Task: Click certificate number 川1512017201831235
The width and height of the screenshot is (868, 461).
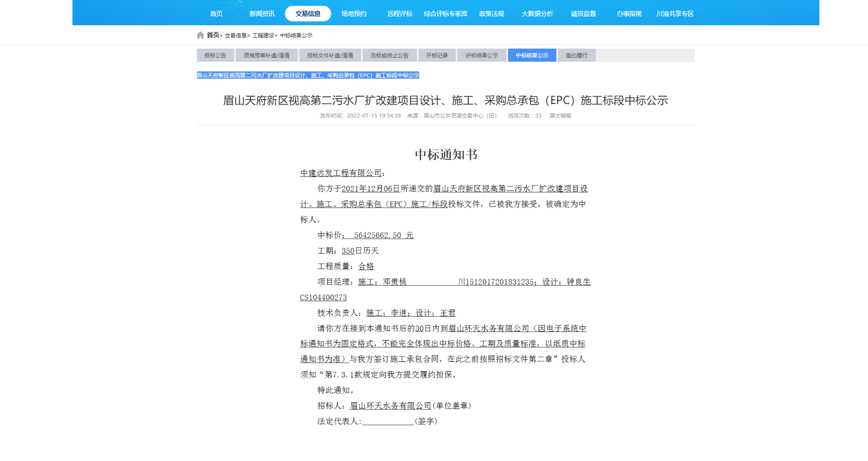Action: point(496,282)
